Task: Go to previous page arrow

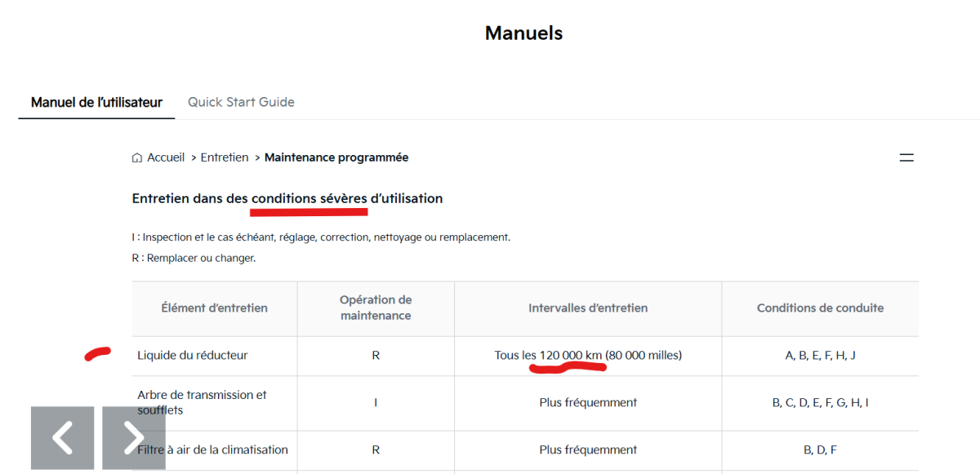Action: (63, 438)
